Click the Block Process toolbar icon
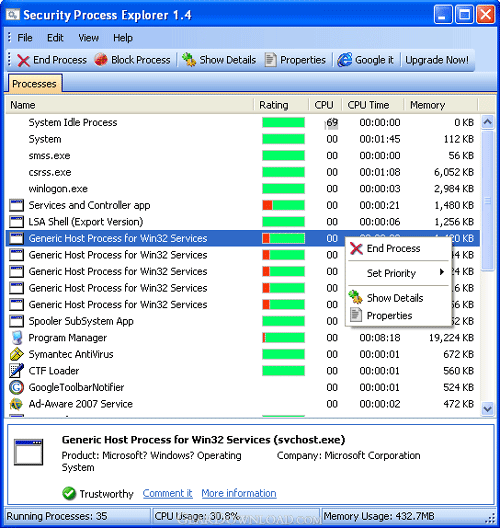500x528 pixels. [101, 60]
